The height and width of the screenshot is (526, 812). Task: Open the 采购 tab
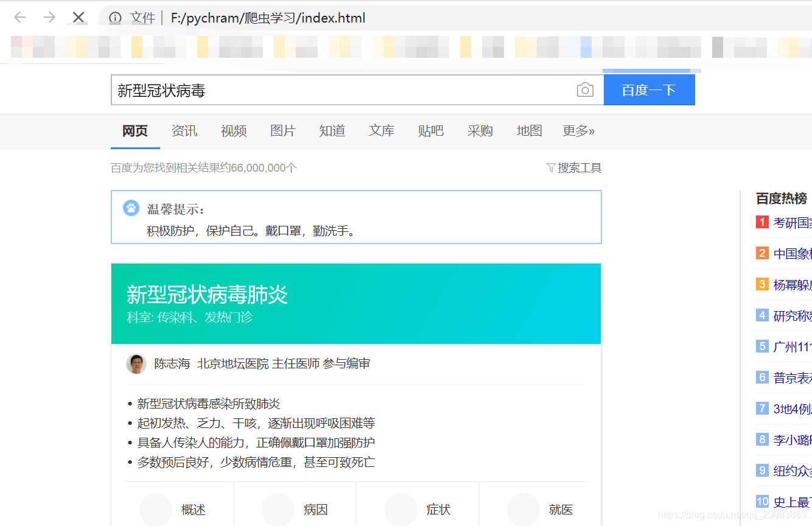tap(480, 131)
